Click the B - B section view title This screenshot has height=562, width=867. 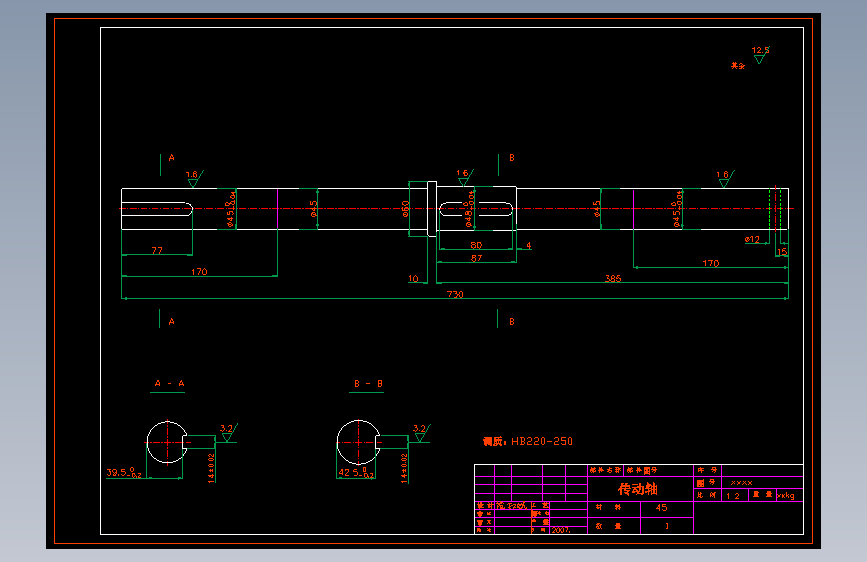(368, 383)
